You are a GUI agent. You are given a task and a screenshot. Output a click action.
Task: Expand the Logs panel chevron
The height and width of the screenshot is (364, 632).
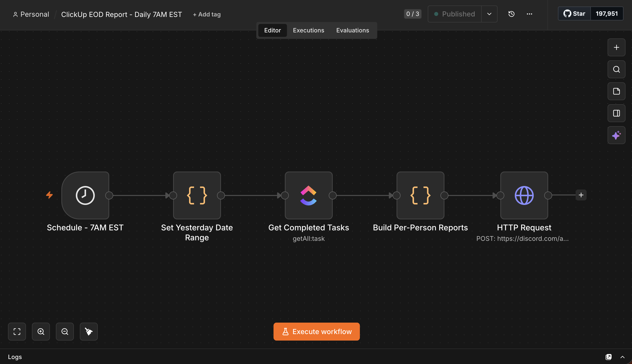623,357
